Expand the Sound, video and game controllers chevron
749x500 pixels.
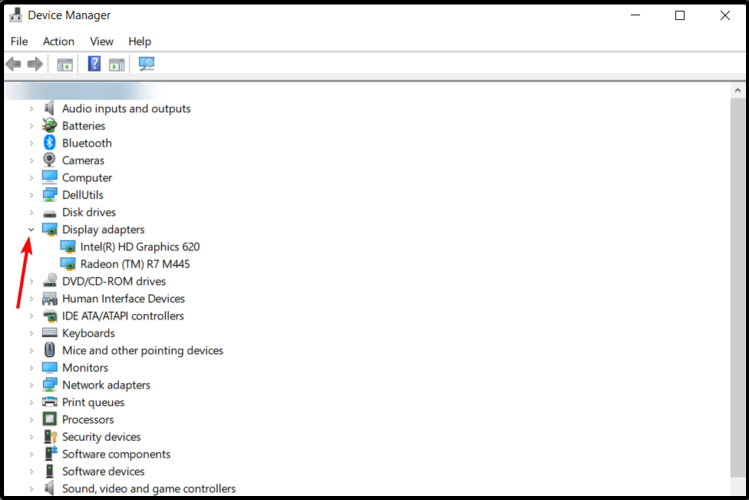31,489
